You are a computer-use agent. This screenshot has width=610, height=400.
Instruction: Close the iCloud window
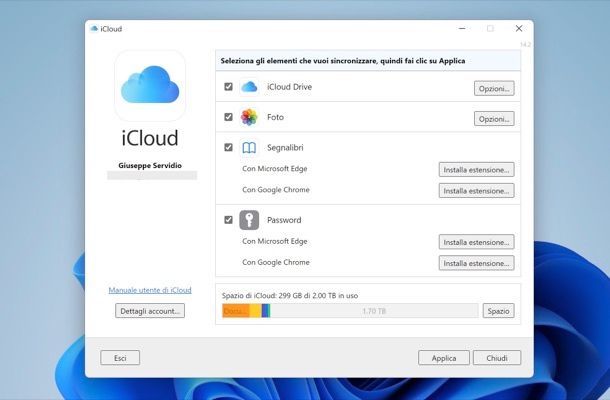[x=519, y=28]
